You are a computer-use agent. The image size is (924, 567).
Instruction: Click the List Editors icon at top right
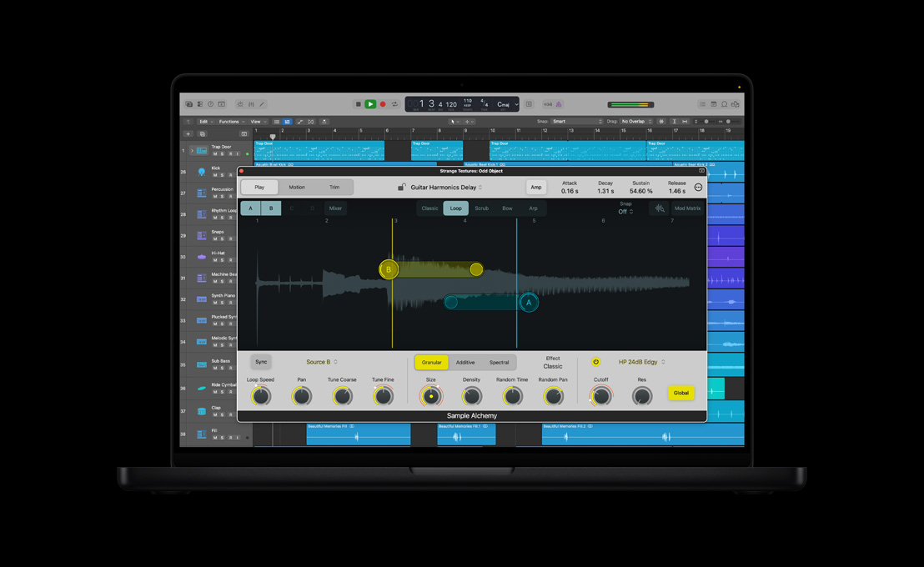click(x=703, y=103)
